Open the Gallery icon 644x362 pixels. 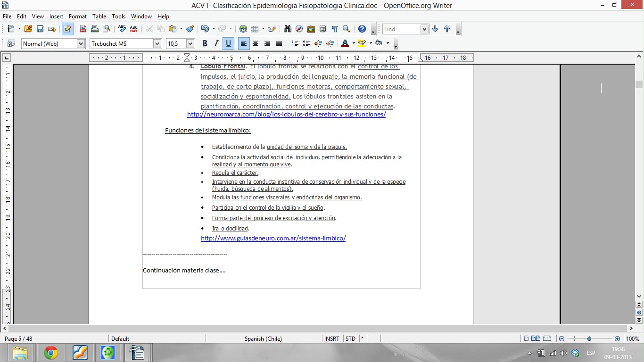pos(311,29)
